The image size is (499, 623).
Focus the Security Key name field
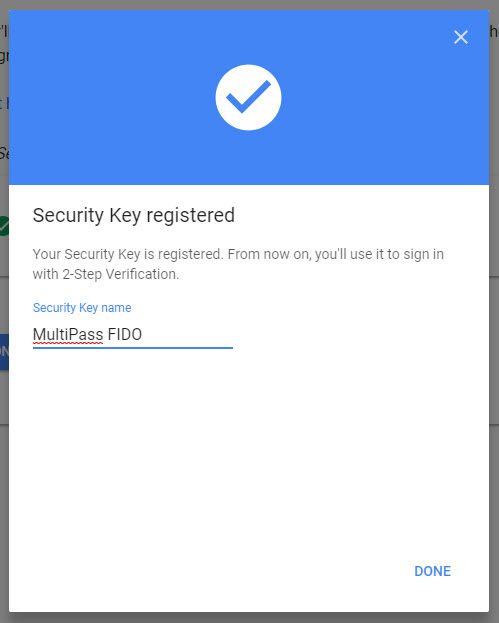click(133, 335)
